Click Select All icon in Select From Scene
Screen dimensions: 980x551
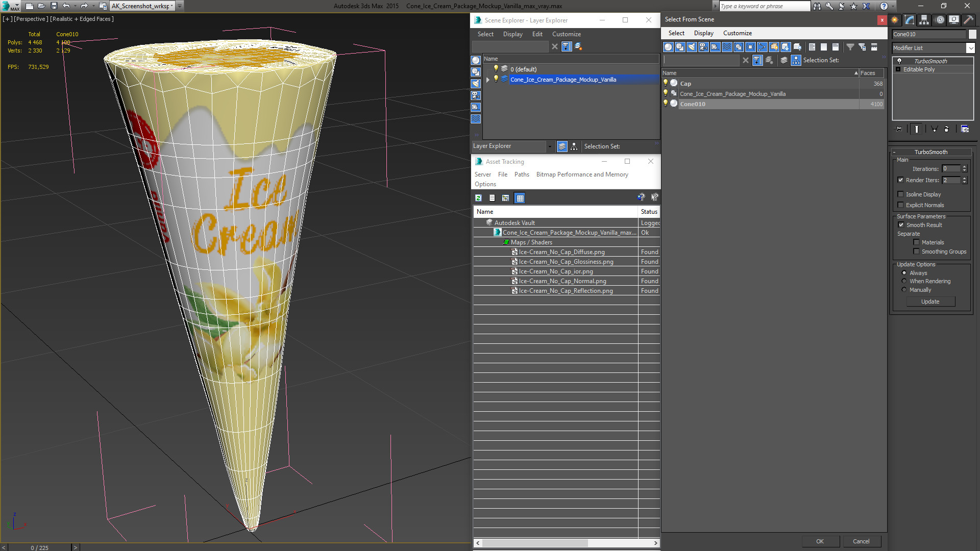(812, 47)
